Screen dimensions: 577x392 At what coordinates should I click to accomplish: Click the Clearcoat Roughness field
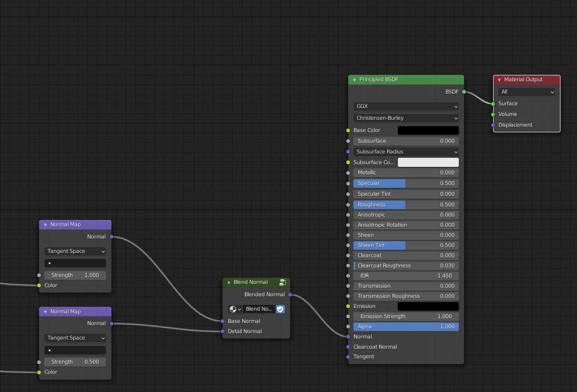pyautogui.click(x=406, y=265)
